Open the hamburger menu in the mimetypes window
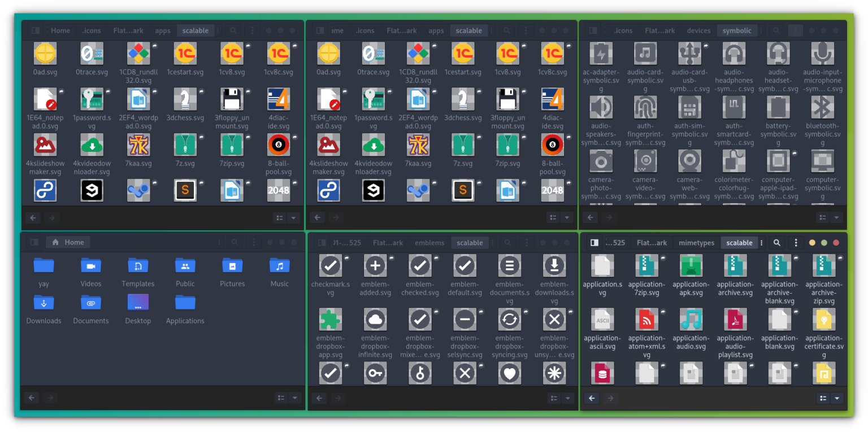Screen dimensions: 868x432 [796, 242]
